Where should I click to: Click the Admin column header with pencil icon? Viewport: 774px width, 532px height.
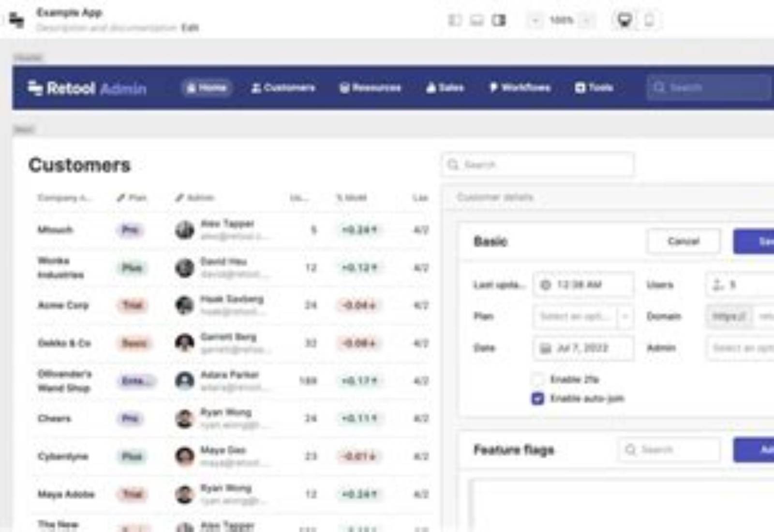tap(194, 197)
